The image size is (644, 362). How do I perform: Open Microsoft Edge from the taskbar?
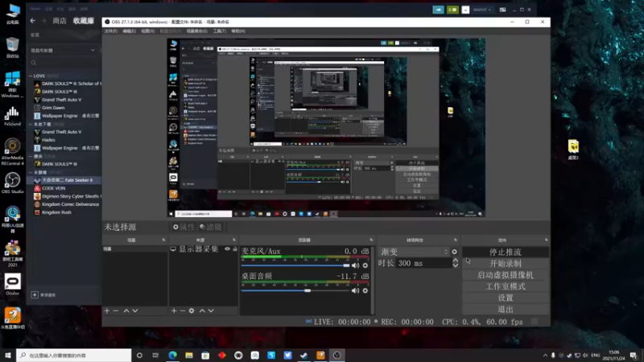[172, 355]
